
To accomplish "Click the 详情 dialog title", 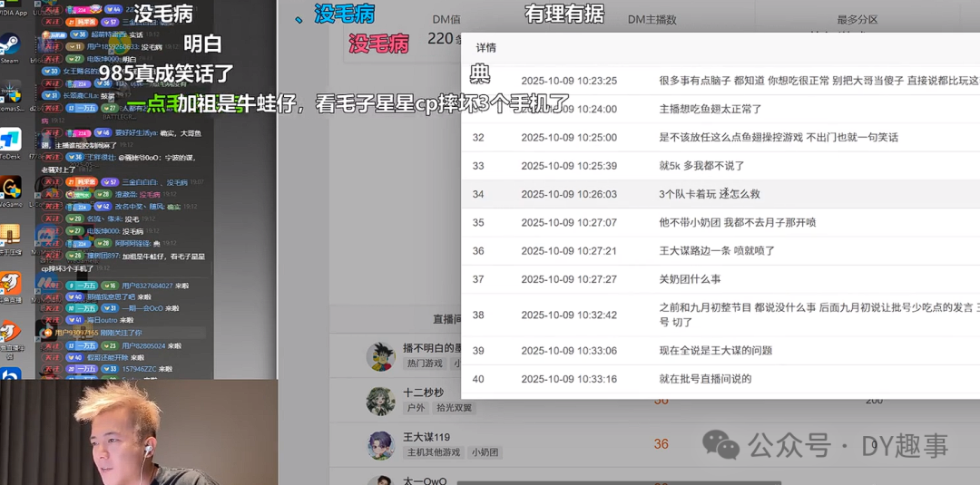I will [485, 48].
